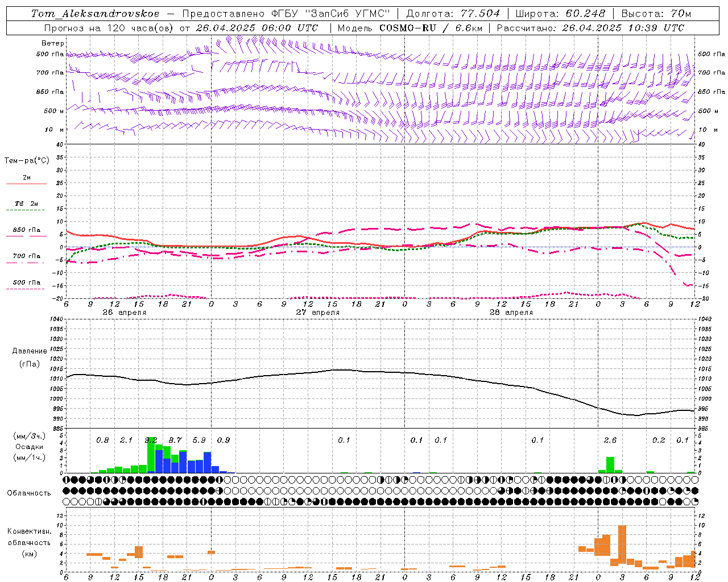Click the 'Td 2м' dew point legend entry
Image resolution: width=728 pixels, height=582 pixels.
[x=27, y=203]
